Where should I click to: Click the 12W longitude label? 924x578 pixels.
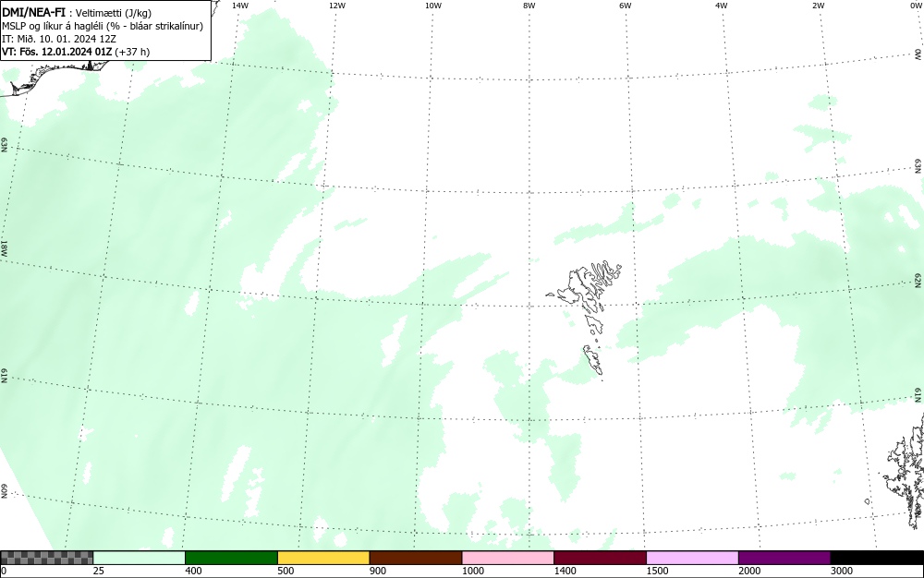point(336,6)
